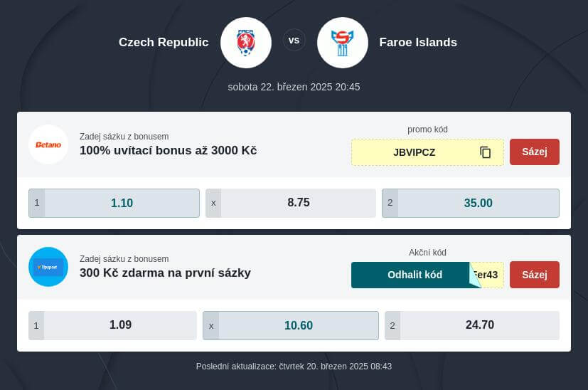This screenshot has height=390, width=588.
Task: Reveal the code with Odhalit kód
Action: 415,275
